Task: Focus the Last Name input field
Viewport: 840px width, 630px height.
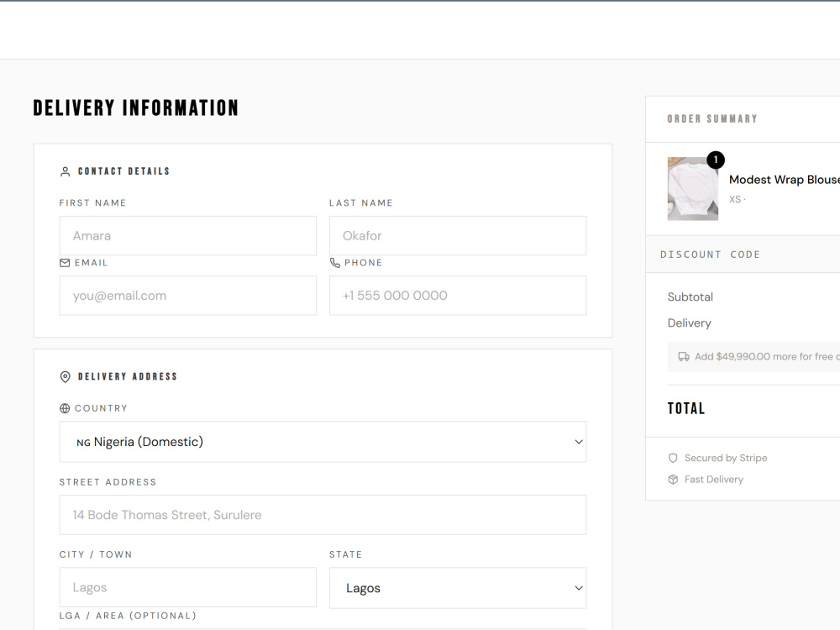Action: (458, 236)
